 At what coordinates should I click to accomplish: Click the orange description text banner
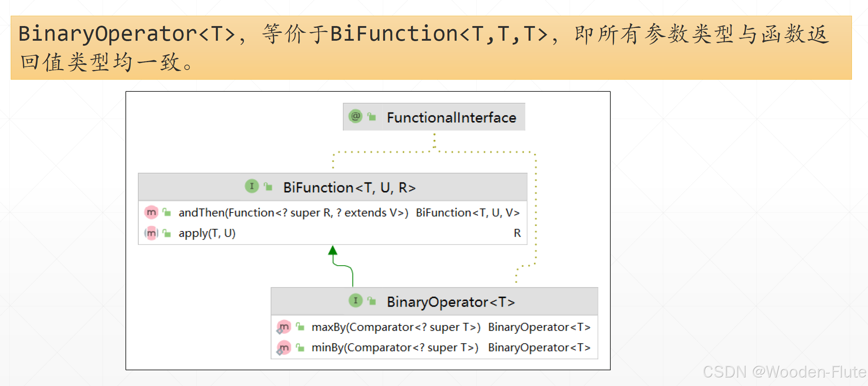tap(431, 47)
